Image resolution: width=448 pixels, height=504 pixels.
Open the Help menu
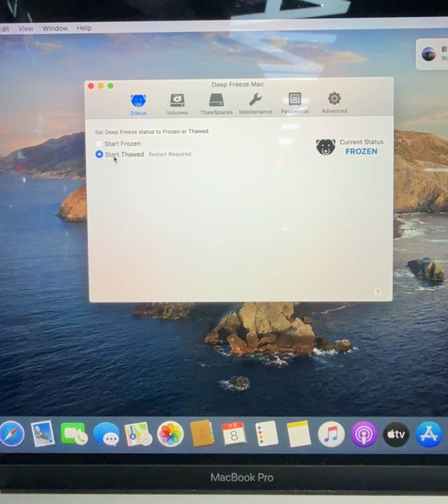point(84,28)
